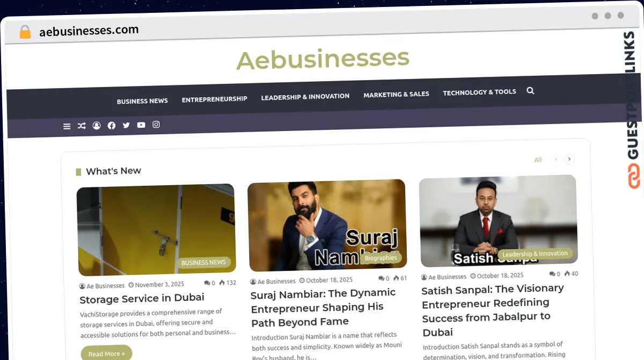Screen dimensions: 644x360
Task: Select the All filter in What's New
Action: pyautogui.click(x=538, y=160)
